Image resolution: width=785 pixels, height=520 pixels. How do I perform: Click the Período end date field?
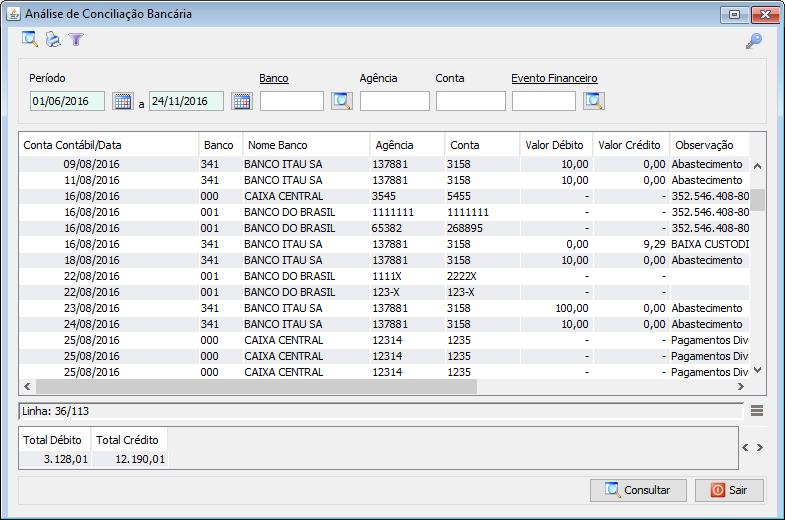186,101
